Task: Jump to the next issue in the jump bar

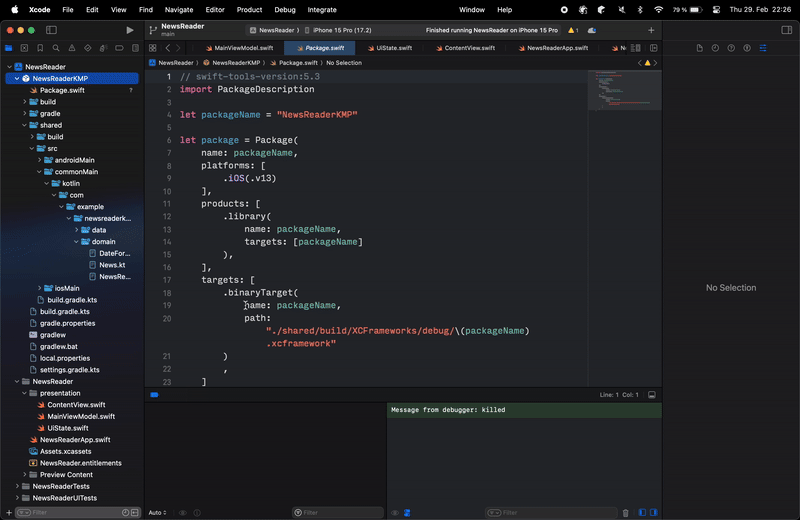Action: point(655,63)
